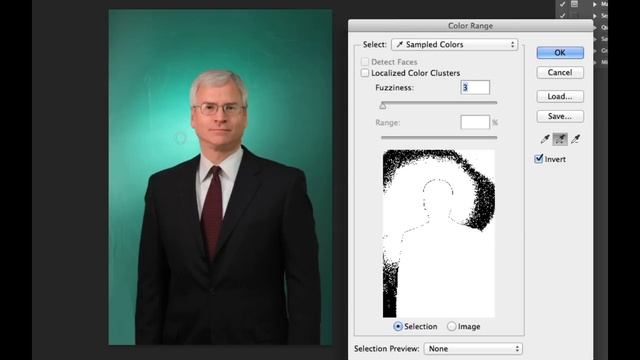
Task: Toggle the first action's checkmark in Actions panel
Action: (x=562, y=4)
